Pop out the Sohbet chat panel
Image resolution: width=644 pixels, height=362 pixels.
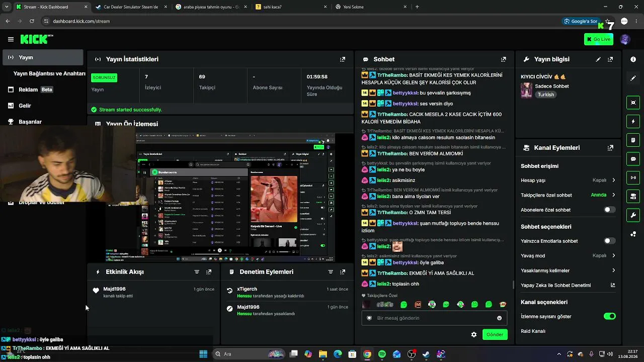pos(503,59)
